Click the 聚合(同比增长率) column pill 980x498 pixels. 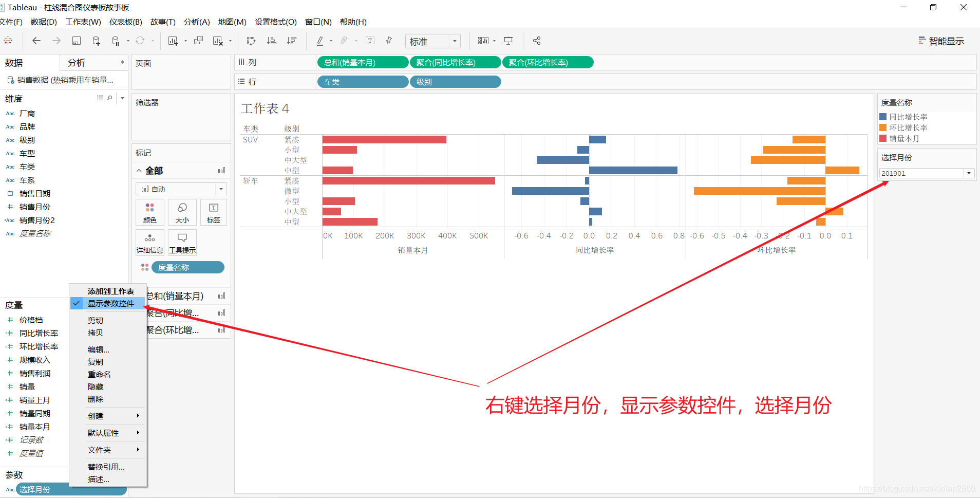[x=455, y=62]
